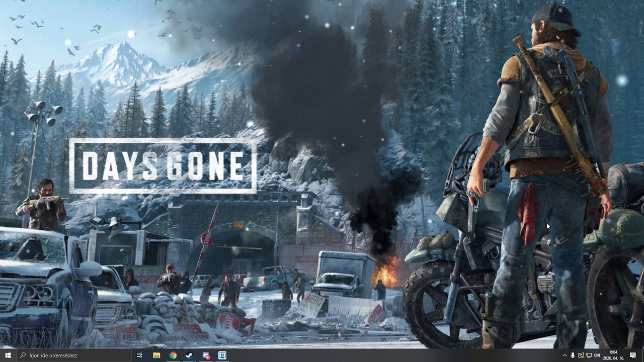Open calendar via the 0:04 clock
This screenshot has width=644, height=362.
[613, 352]
